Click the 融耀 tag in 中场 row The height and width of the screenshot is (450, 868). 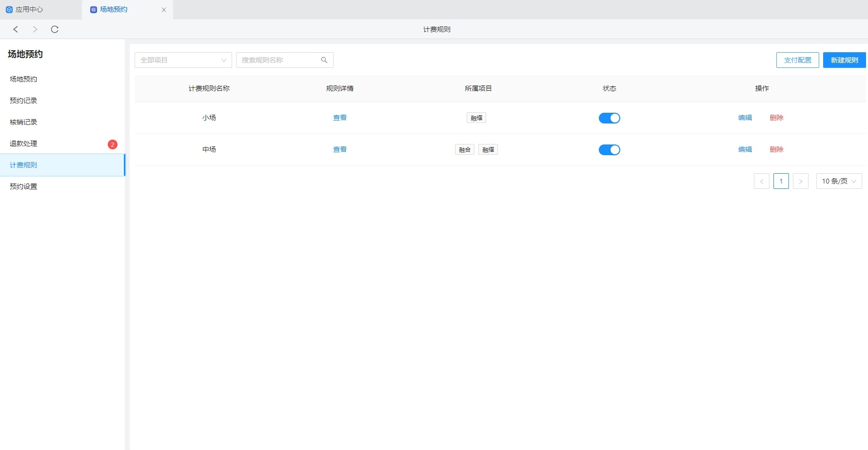(488, 149)
